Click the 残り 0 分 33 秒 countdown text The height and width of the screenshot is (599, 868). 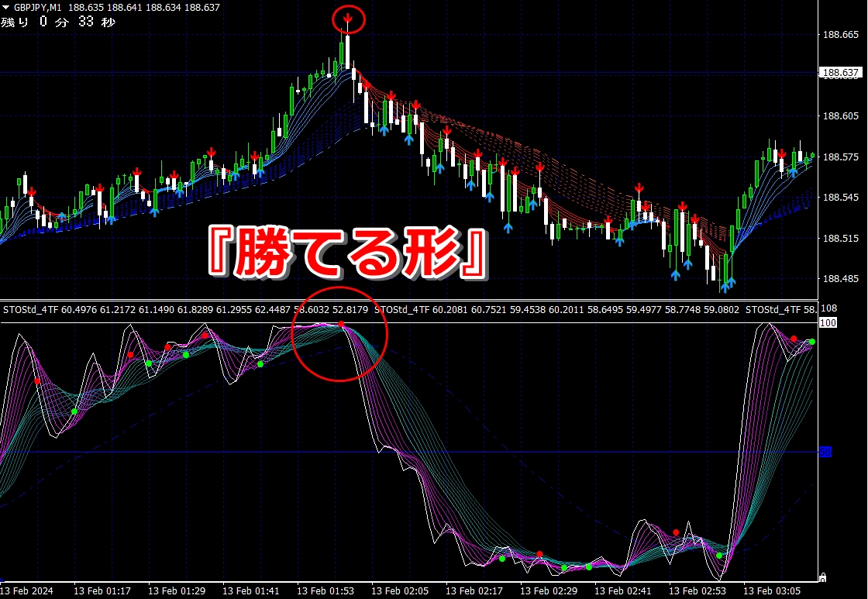[58, 22]
